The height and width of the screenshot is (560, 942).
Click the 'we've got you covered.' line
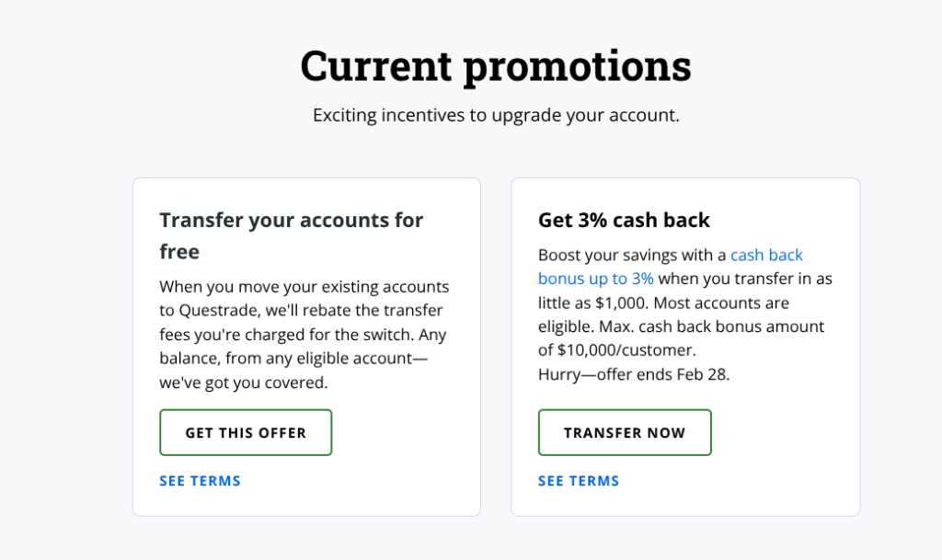click(243, 382)
